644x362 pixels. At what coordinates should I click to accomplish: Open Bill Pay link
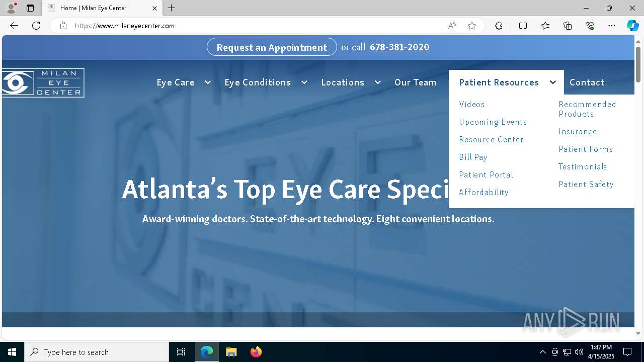pyautogui.click(x=473, y=157)
